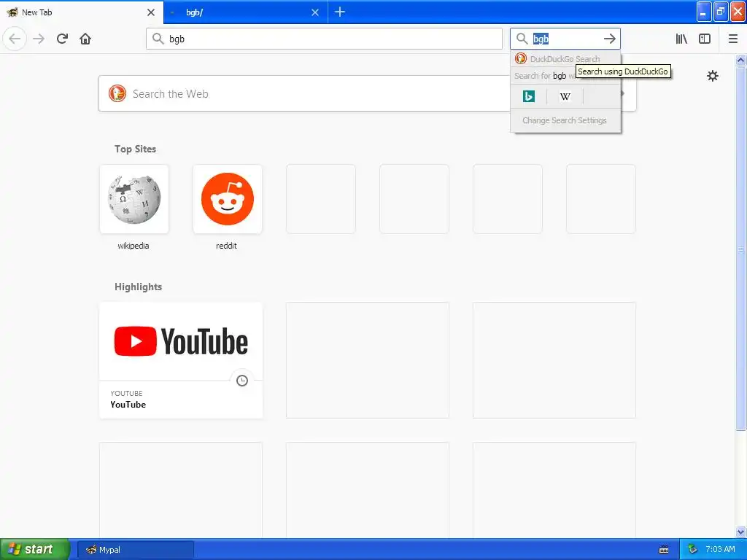Click the Highlights section heading
747x560 pixels.
coord(138,287)
